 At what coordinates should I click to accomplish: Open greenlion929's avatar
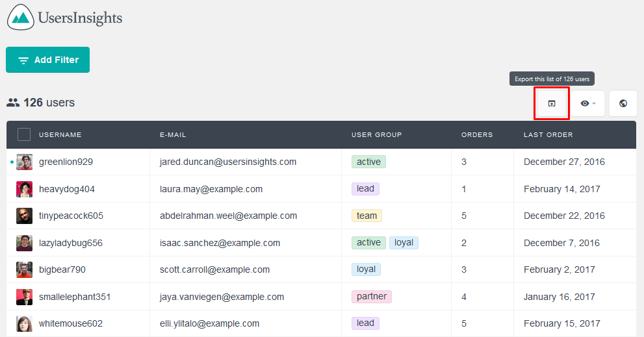pos(24,162)
